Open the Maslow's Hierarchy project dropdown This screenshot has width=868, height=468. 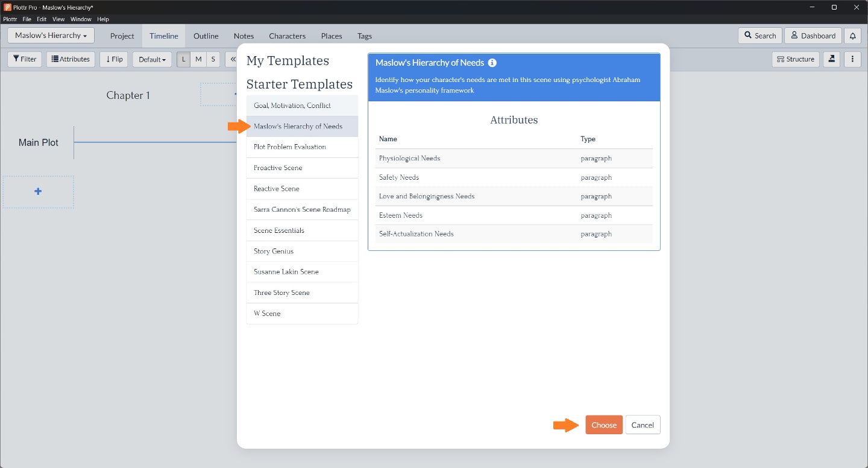(x=51, y=36)
